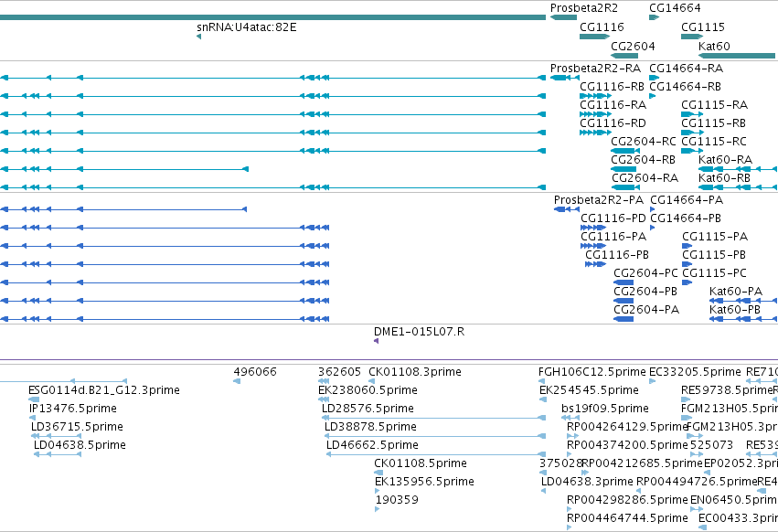Screen dimensions: 778x532
Task: Click the CG1116-PB protein label
Action: pos(617,256)
